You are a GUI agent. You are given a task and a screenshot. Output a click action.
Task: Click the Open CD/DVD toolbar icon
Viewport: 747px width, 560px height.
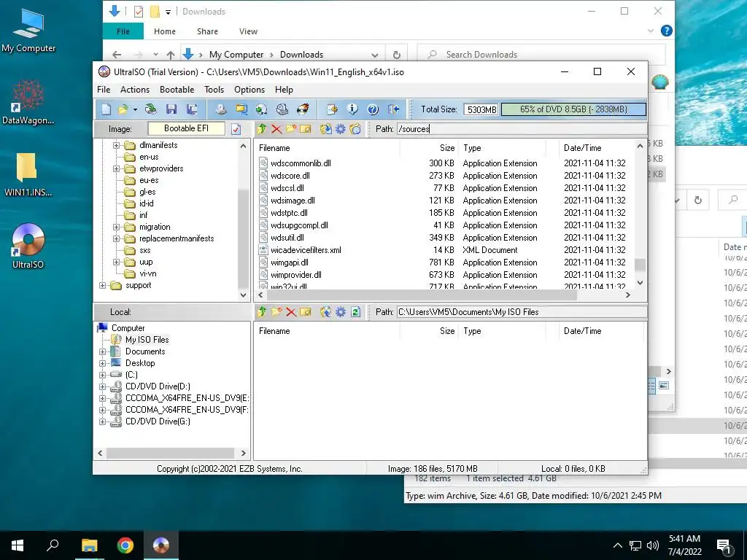tap(151, 109)
